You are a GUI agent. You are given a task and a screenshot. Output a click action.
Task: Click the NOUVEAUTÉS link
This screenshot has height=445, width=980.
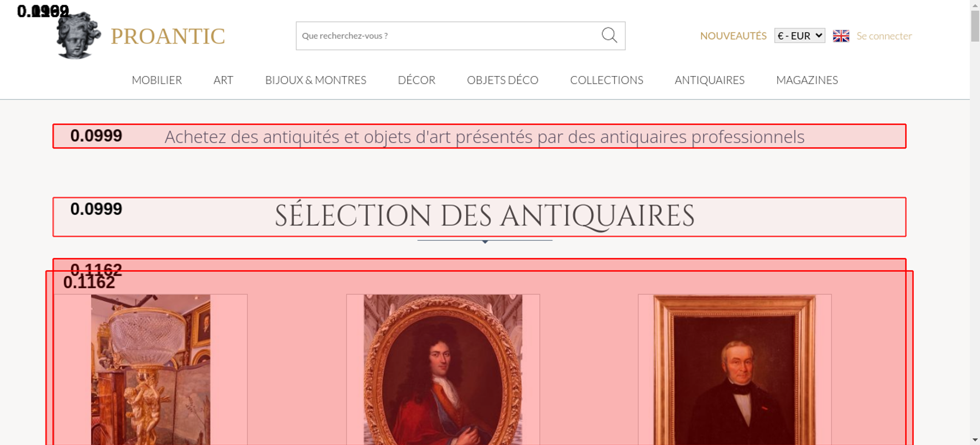coord(733,36)
